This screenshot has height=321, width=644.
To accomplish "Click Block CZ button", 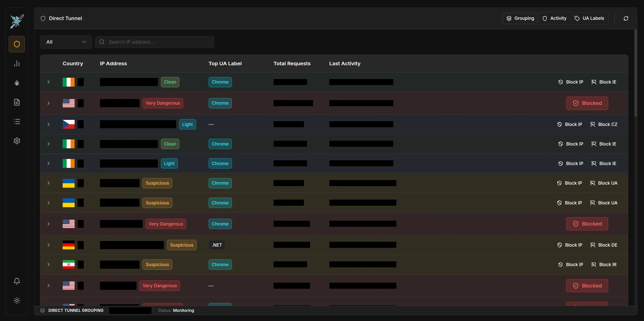I will coord(604,124).
